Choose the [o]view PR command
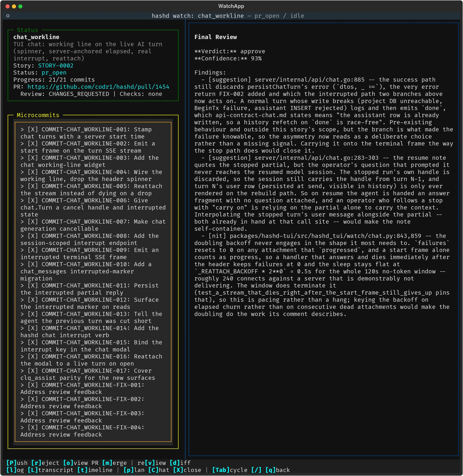 [81, 463]
